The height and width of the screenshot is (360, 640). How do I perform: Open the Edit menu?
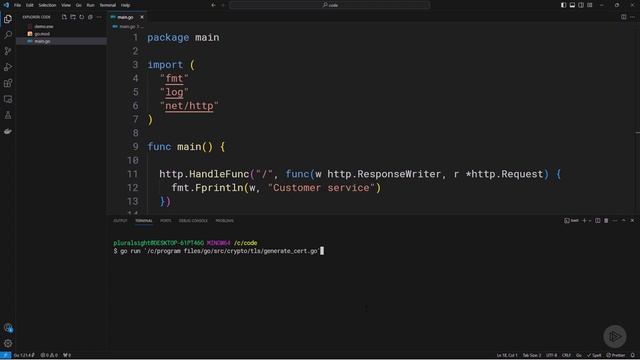click(x=30, y=5)
